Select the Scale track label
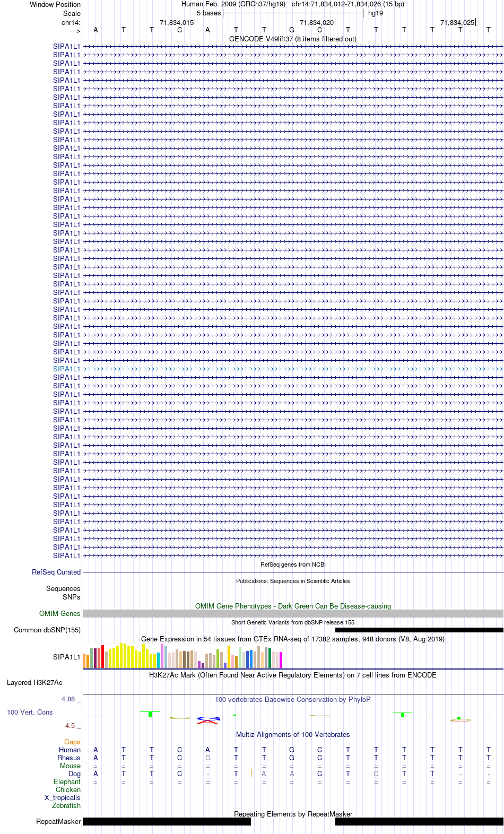 pyautogui.click(x=72, y=13)
